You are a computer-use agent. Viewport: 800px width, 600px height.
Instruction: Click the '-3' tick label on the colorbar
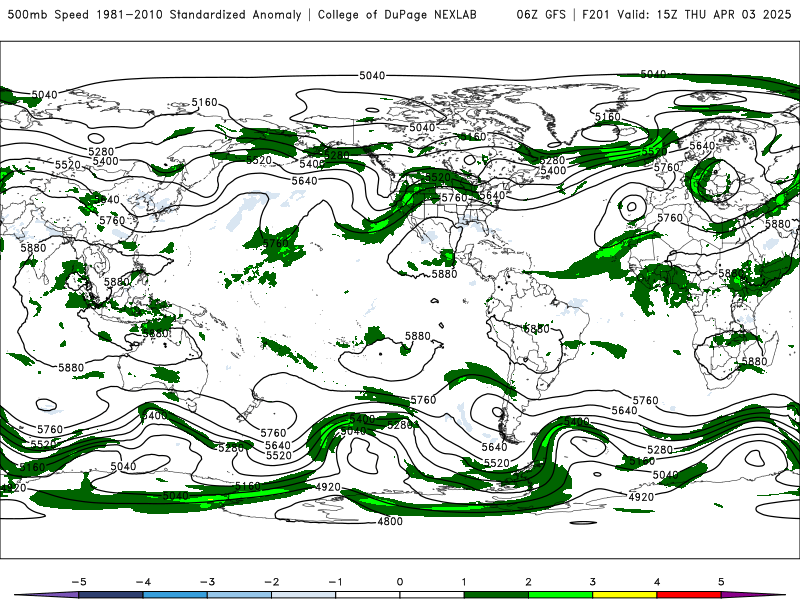click(x=207, y=582)
